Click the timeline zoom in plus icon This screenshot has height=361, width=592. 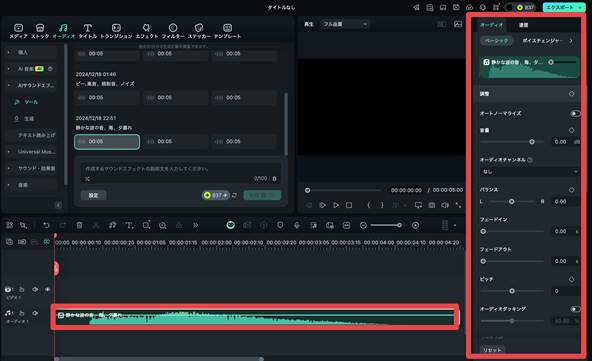pyautogui.click(x=415, y=225)
